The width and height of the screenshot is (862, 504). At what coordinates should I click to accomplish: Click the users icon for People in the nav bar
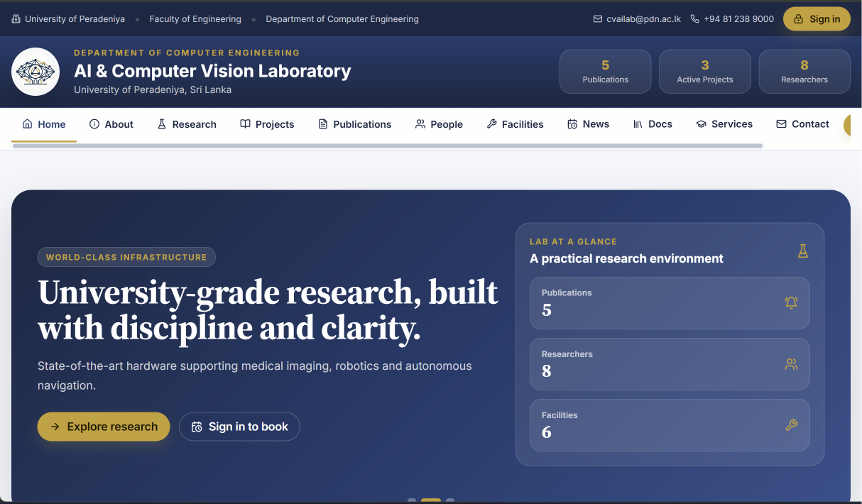pos(420,124)
